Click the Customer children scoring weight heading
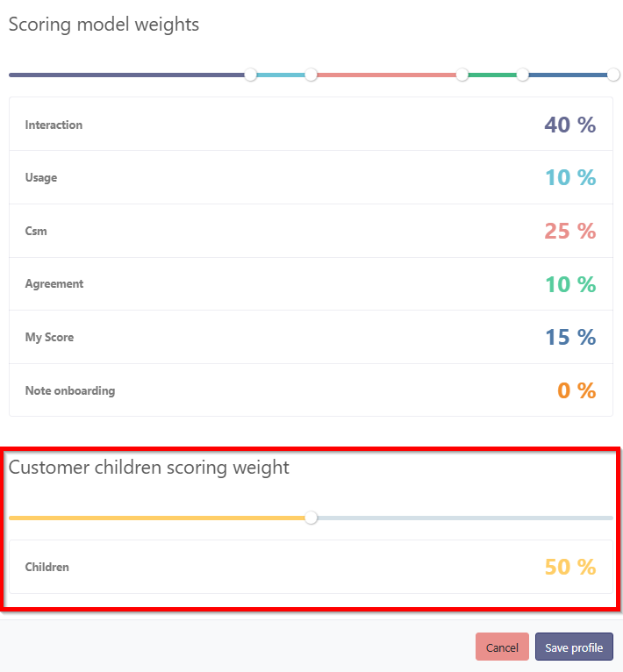 click(149, 467)
